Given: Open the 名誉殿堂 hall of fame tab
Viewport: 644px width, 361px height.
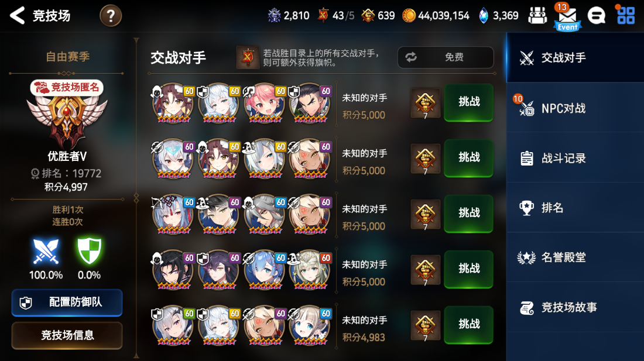Looking at the screenshot, I should (575, 257).
